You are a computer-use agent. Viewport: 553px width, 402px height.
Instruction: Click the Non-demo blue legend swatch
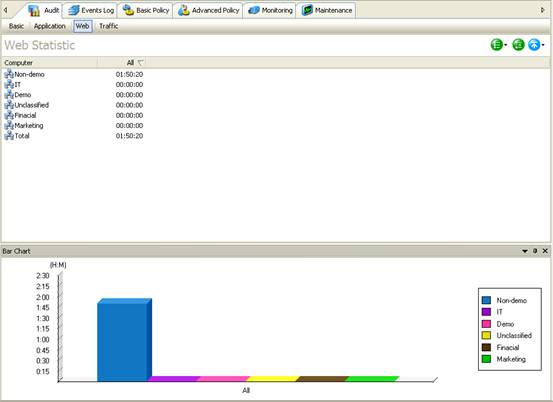point(486,300)
